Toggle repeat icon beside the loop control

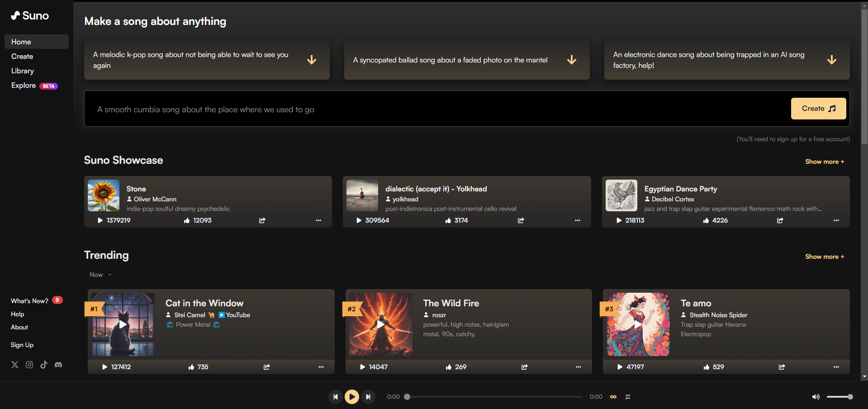coord(628,397)
